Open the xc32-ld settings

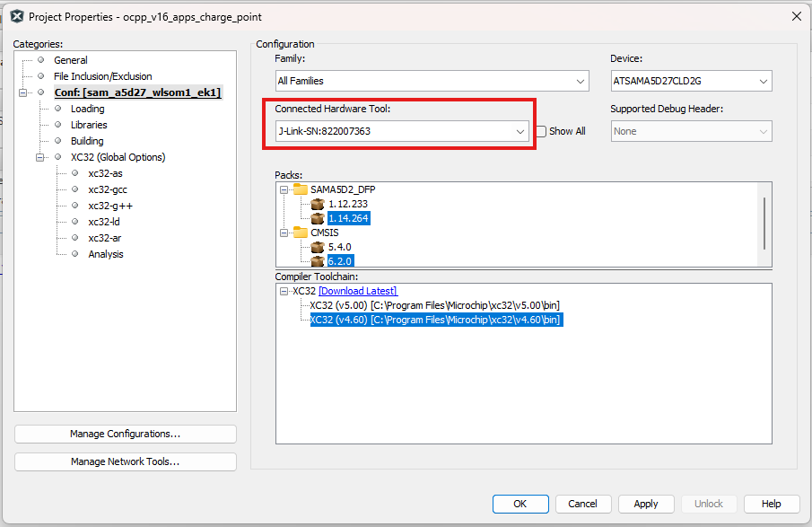103,222
